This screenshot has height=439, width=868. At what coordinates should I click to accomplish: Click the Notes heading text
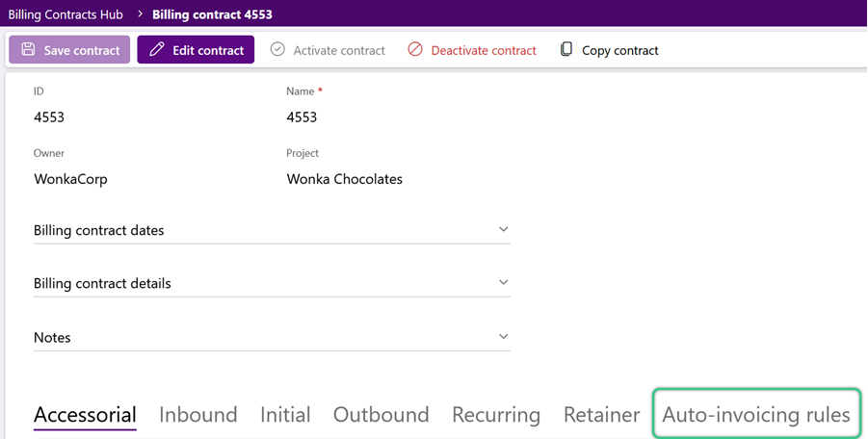(x=52, y=337)
